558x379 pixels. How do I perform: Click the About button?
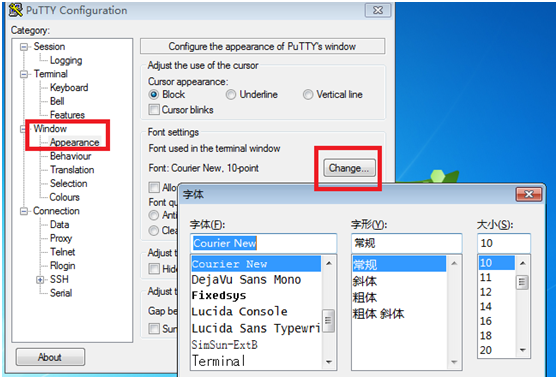(x=50, y=357)
